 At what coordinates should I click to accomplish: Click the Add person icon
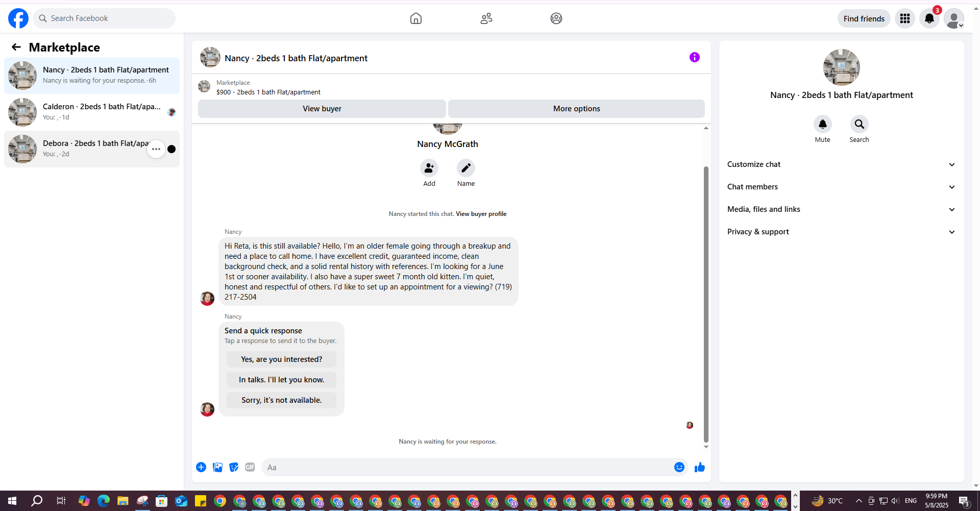pos(429,168)
